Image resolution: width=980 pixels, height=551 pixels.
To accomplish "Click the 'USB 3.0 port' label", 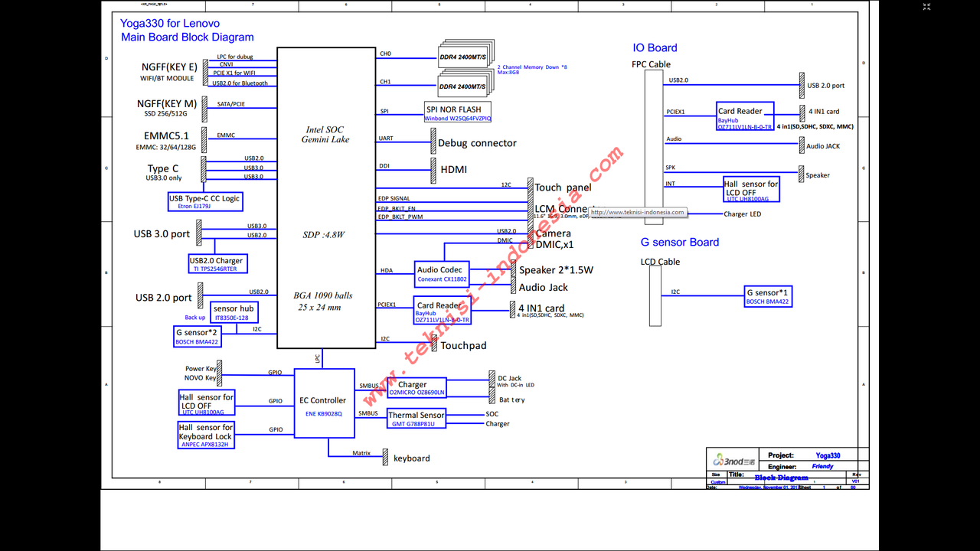I will [162, 234].
